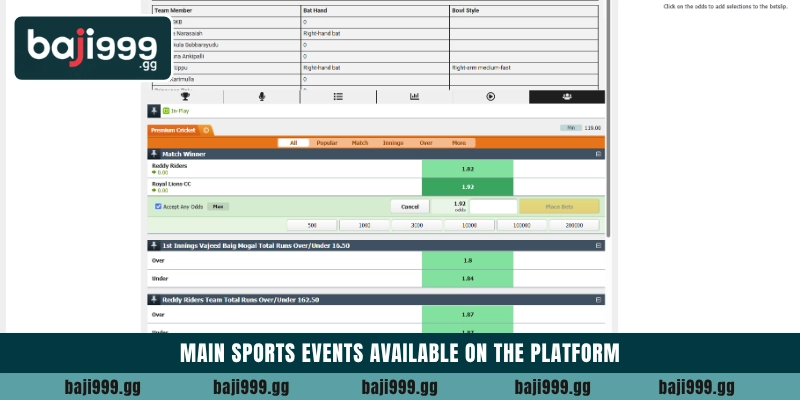Click Royal Lions CC odds 1.92
The image size is (800, 400).
pyautogui.click(x=467, y=187)
